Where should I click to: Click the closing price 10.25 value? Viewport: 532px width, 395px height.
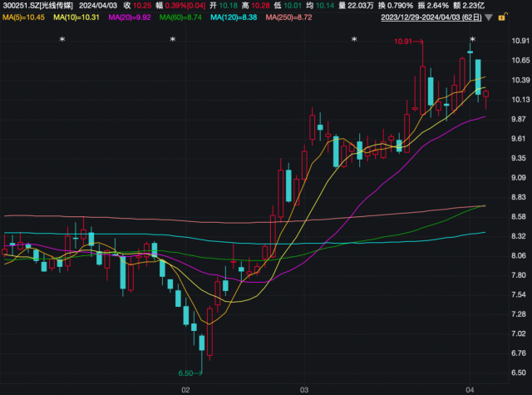click(x=142, y=6)
